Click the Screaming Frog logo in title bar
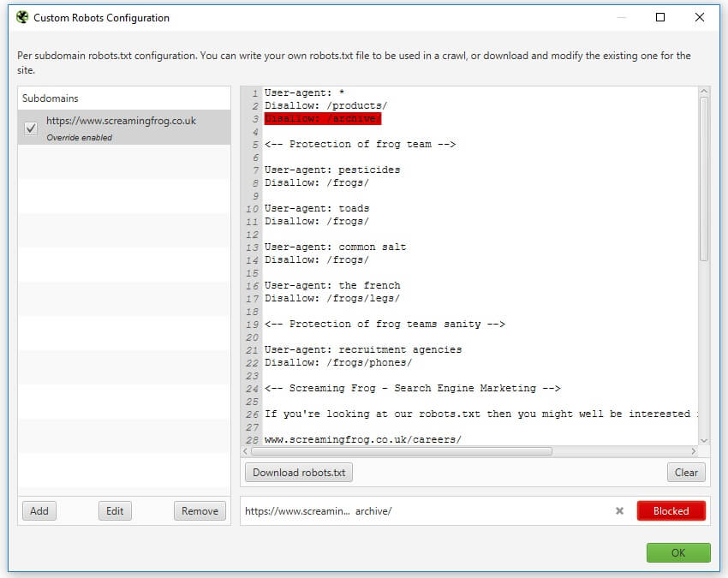Image resolution: width=728 pixels, height=578 pixels. (22, 17)
